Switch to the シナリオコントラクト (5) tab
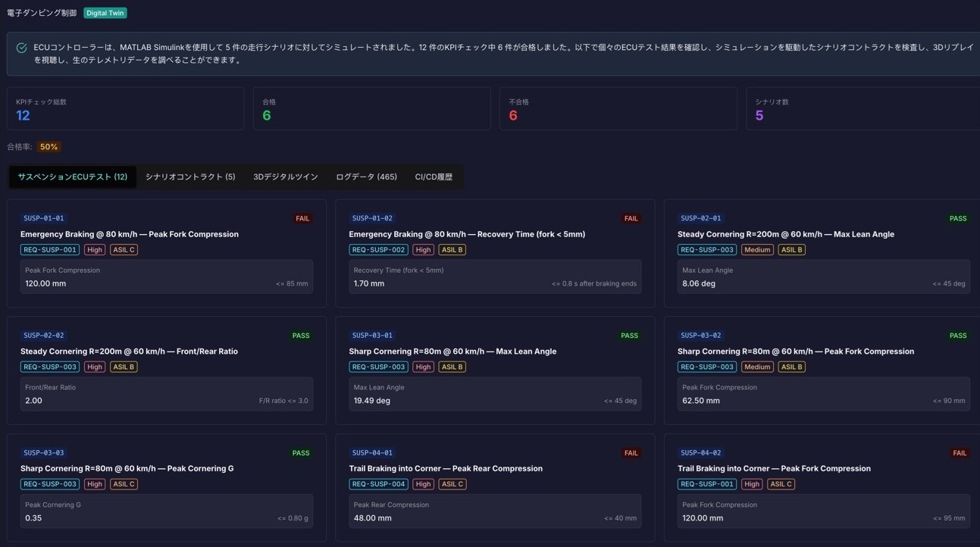Image resolution: width=980 pixels, height=547 pixels. coord(190,177)
